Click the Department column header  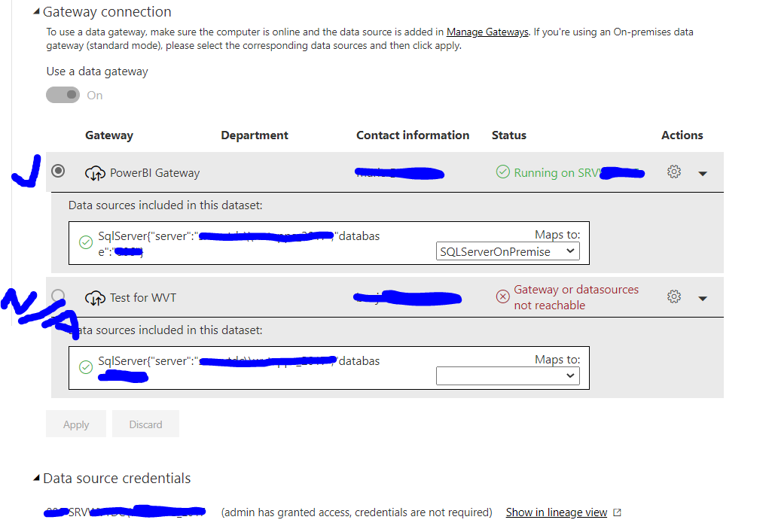point(255,135)
